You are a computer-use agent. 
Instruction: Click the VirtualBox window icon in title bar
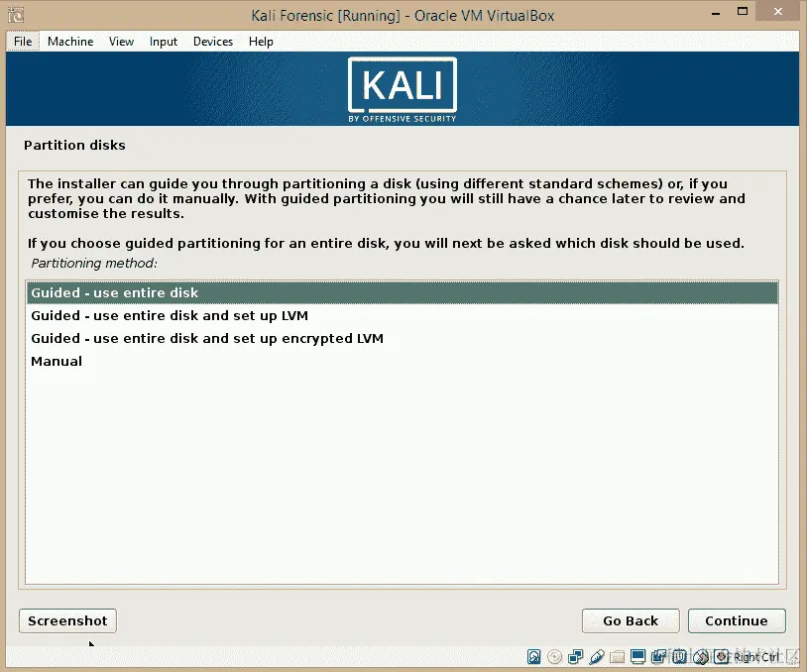pos(16,15)
